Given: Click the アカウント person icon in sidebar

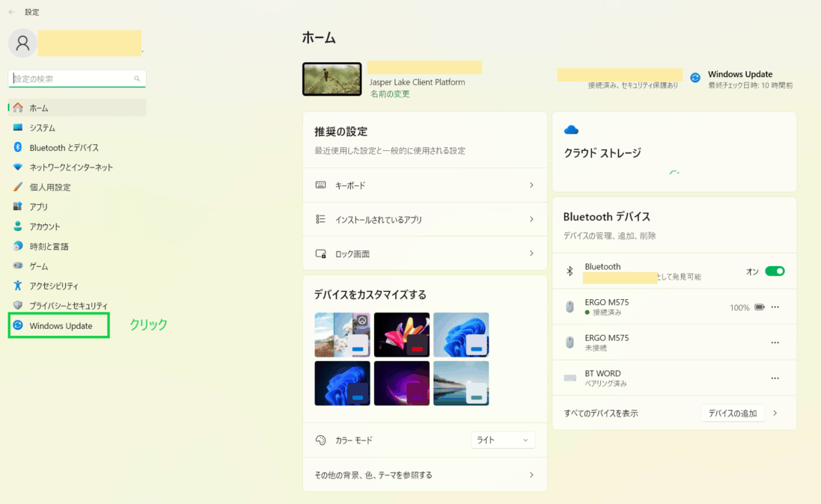Looking at the screenshot, I should coord(18,226).
